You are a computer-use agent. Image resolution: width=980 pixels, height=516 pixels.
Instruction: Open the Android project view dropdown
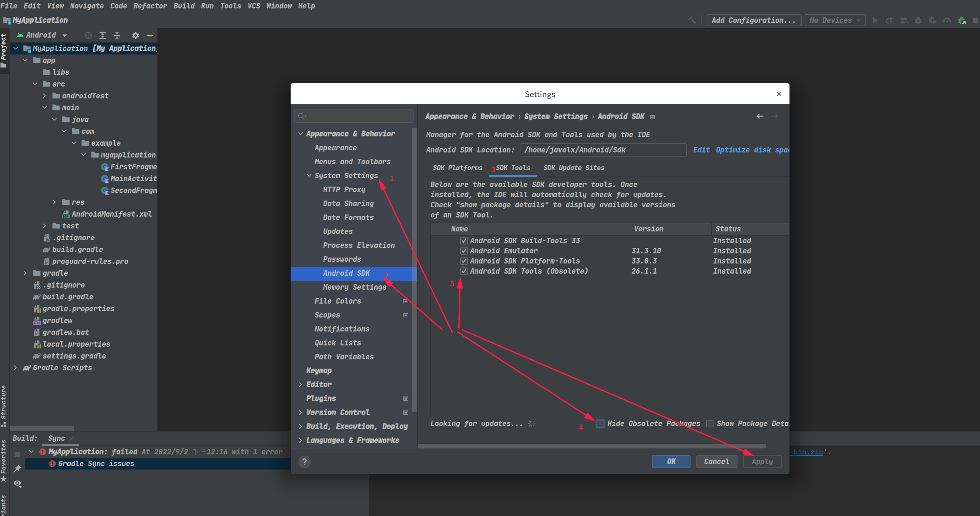click(x=42, y=35)
